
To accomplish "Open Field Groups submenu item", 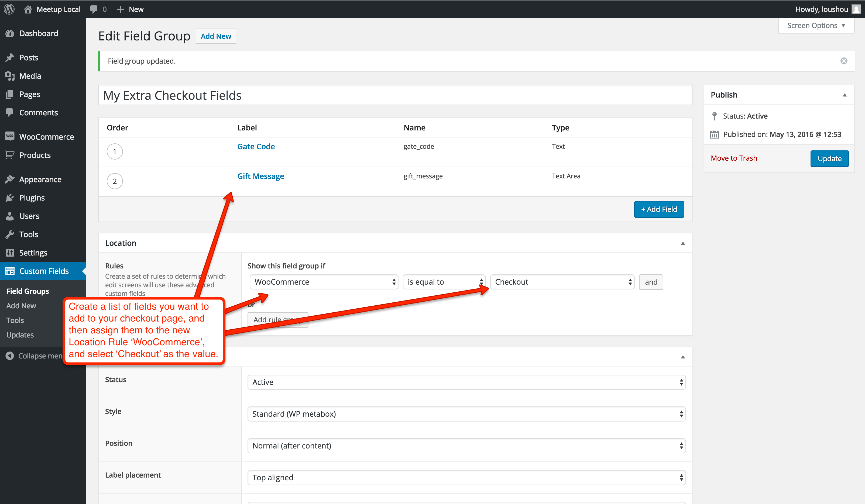I will (28, 291).
